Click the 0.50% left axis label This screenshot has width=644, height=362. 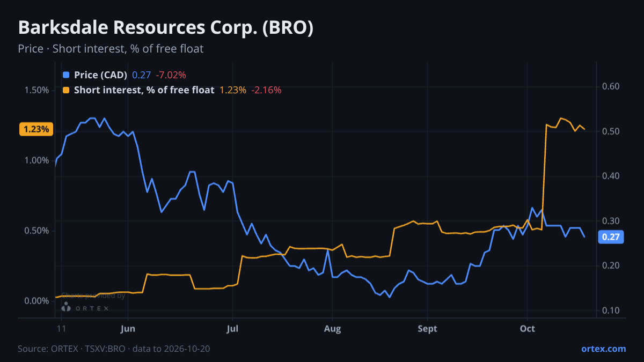point(37,231)
